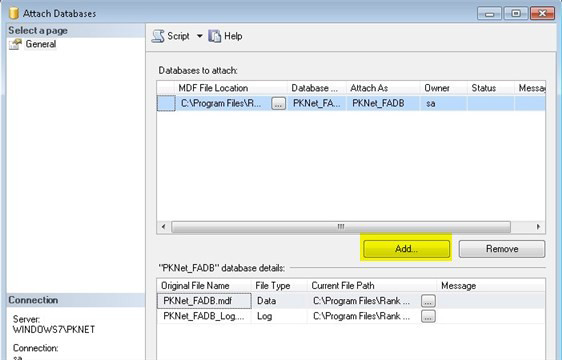562x360 pixels.
Task: Click the Original File Name column header
Action: [x=204, y=286]
